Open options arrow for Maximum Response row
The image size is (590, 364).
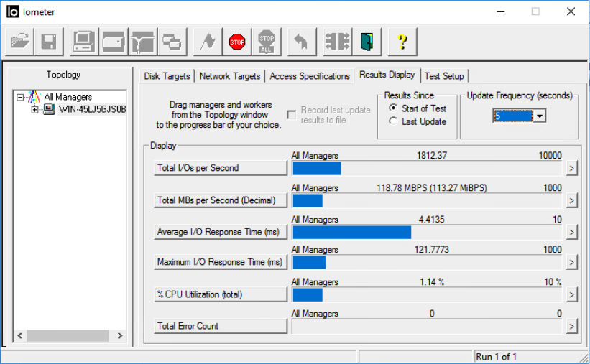click(571, 263)
